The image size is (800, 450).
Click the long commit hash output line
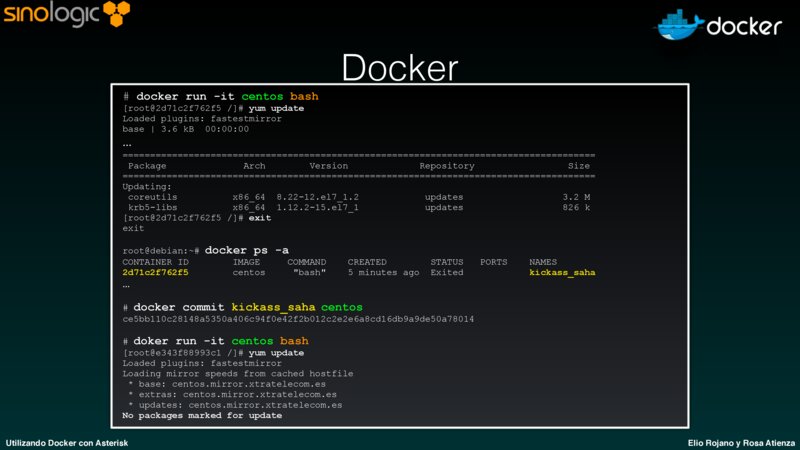pyautogui.click(x=298, y=319)
